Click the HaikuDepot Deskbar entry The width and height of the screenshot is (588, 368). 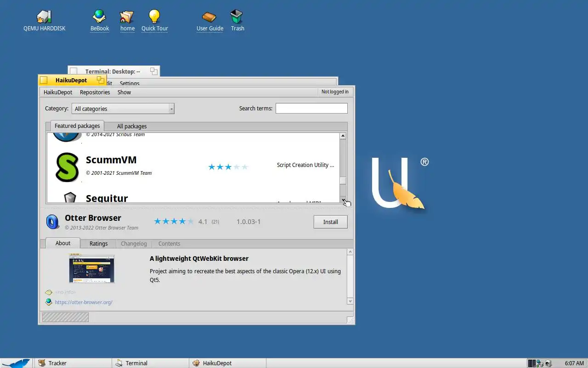pyautogui.click(x=227, y=363)
